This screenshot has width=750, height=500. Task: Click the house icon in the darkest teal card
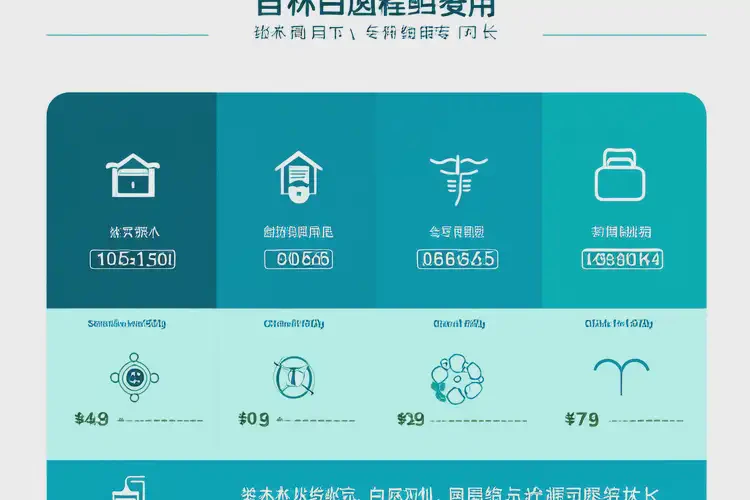click(x=133, y=175)
